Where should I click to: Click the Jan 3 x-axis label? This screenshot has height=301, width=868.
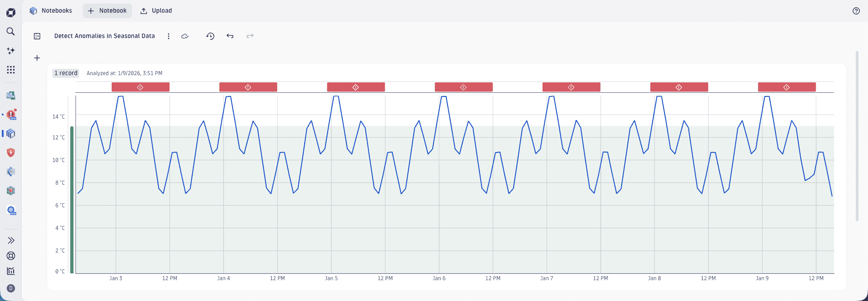click(116, 278)
